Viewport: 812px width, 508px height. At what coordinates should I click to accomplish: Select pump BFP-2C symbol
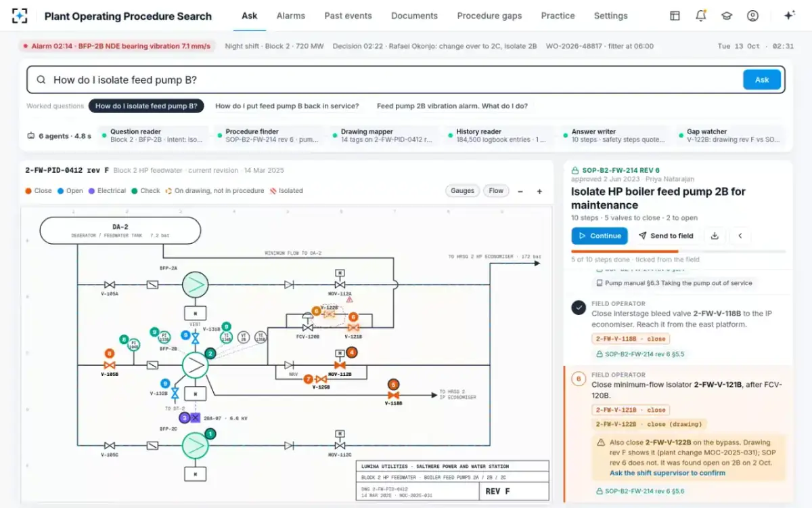(195, 445)
